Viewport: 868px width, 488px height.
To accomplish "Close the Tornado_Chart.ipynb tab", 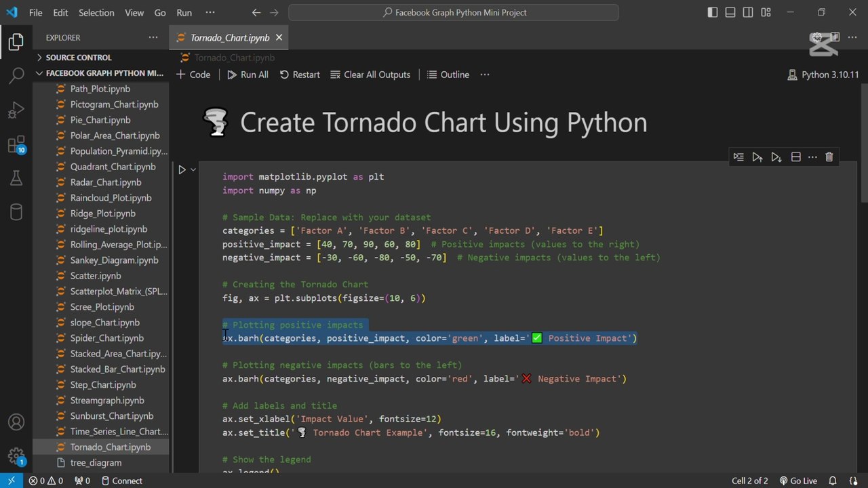I will 279,37.
